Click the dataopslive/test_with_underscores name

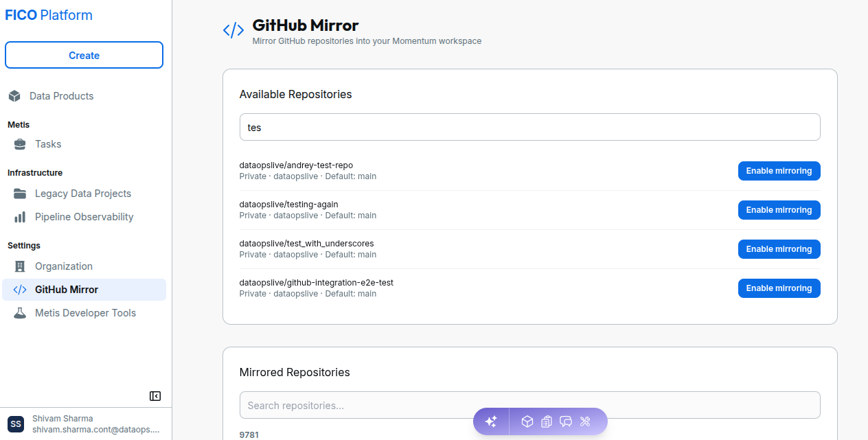[x=306, y=244]
